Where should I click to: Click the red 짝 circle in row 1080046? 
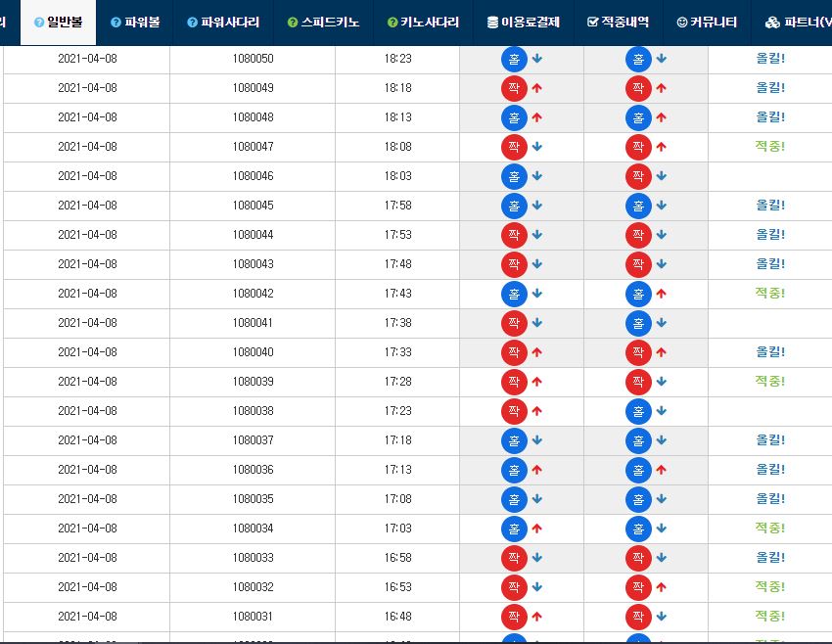638,176
